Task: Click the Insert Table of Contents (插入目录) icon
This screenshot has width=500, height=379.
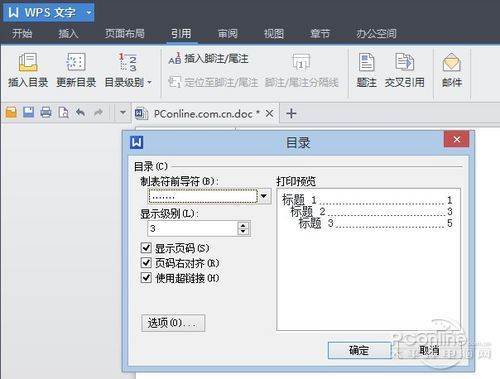Action: [x=28, y=62]
